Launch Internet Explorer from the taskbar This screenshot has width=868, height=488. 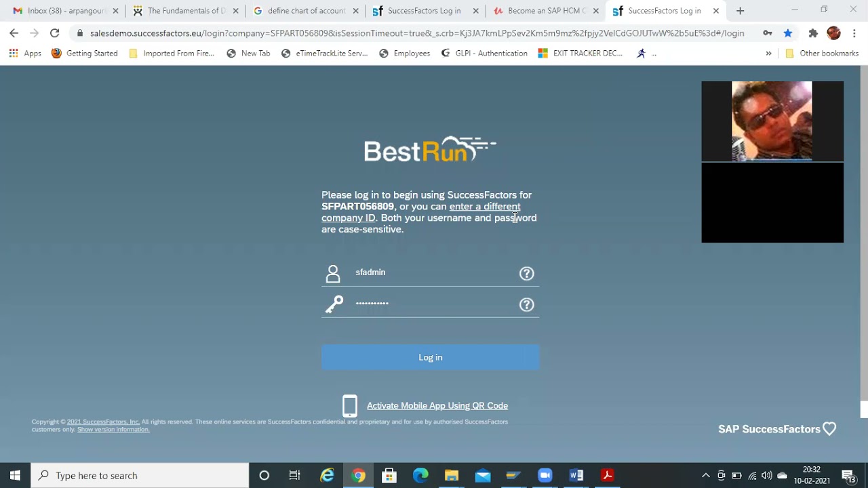tap(327, 475)
